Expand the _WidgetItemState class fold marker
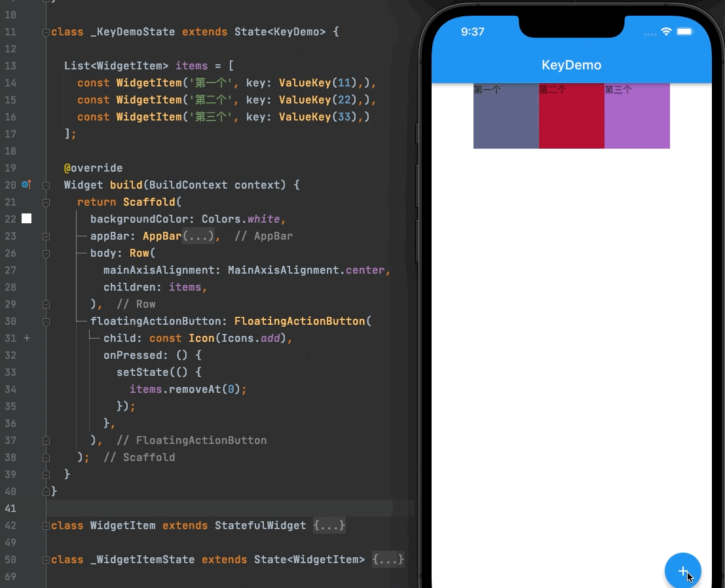 (x=46, y=560)
